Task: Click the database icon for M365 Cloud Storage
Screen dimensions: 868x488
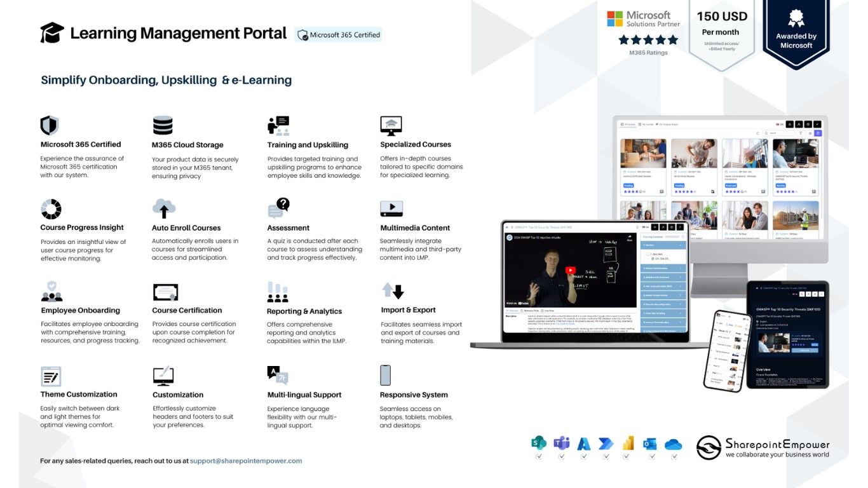Action: pos(163,125)
